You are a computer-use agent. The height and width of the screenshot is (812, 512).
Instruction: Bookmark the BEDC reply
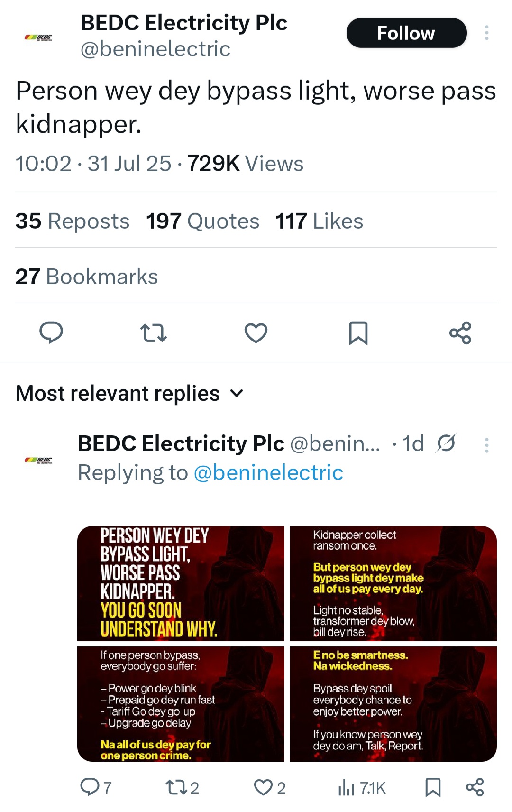click(x=433, y=787)
